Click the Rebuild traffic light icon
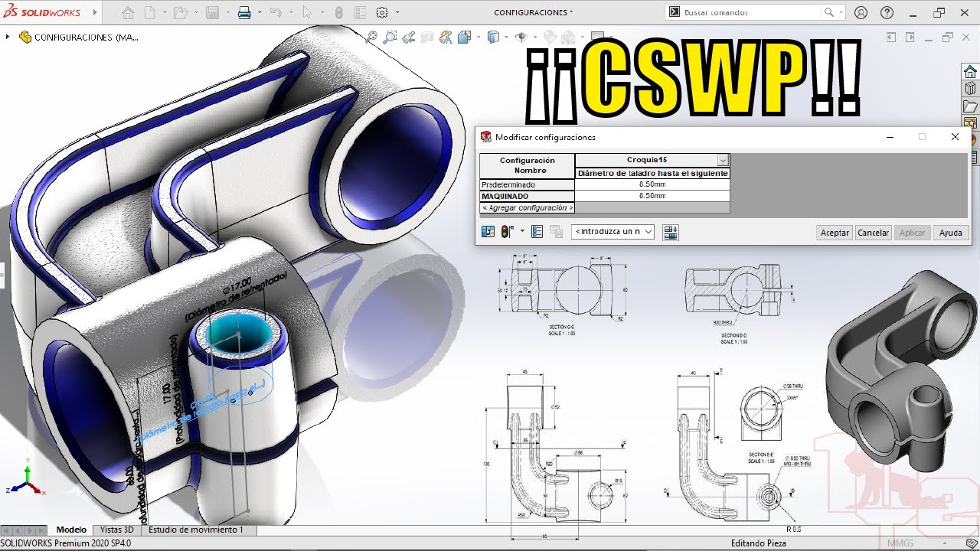Image resolution: width=980 pixels, height=551 pixels. (339, 12)
